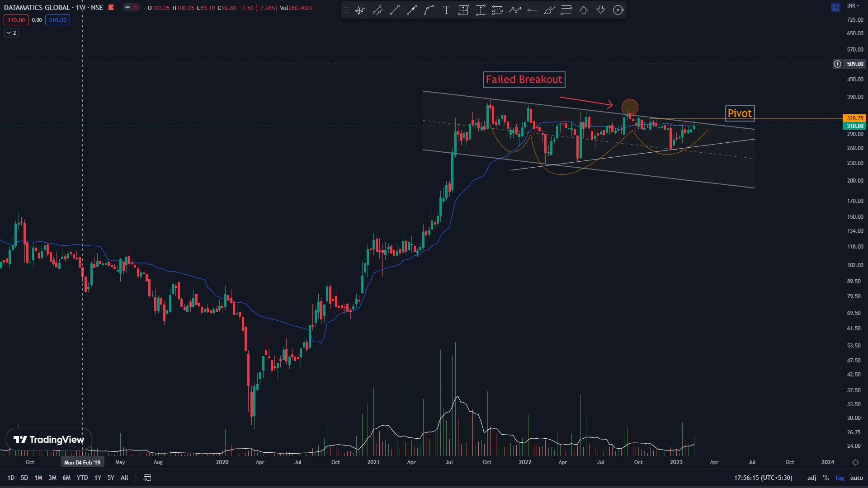The height and width of the screenshot is (488, 868).
Task: Select the horizontal levels lines tool
Action: coord(566,10)
